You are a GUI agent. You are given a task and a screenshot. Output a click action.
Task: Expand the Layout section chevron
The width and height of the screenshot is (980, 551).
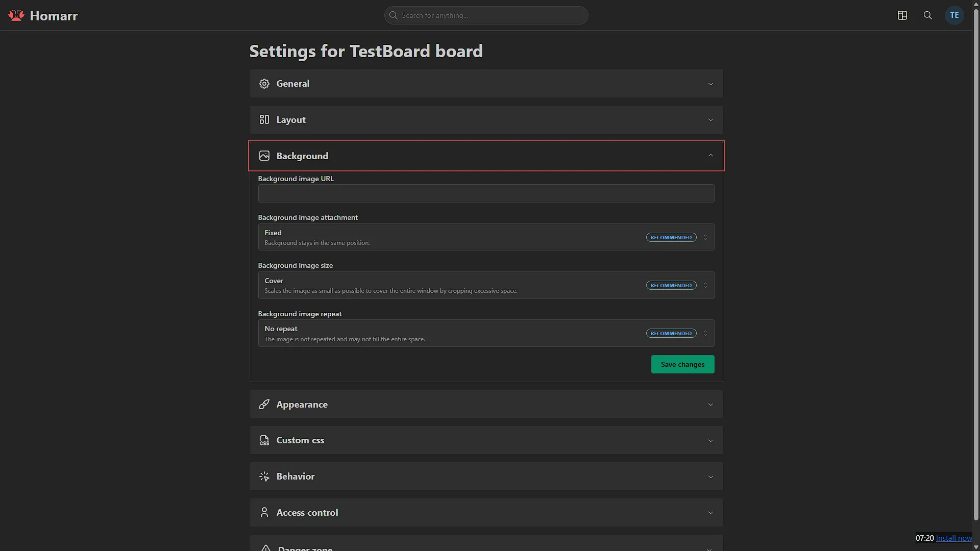710,119
